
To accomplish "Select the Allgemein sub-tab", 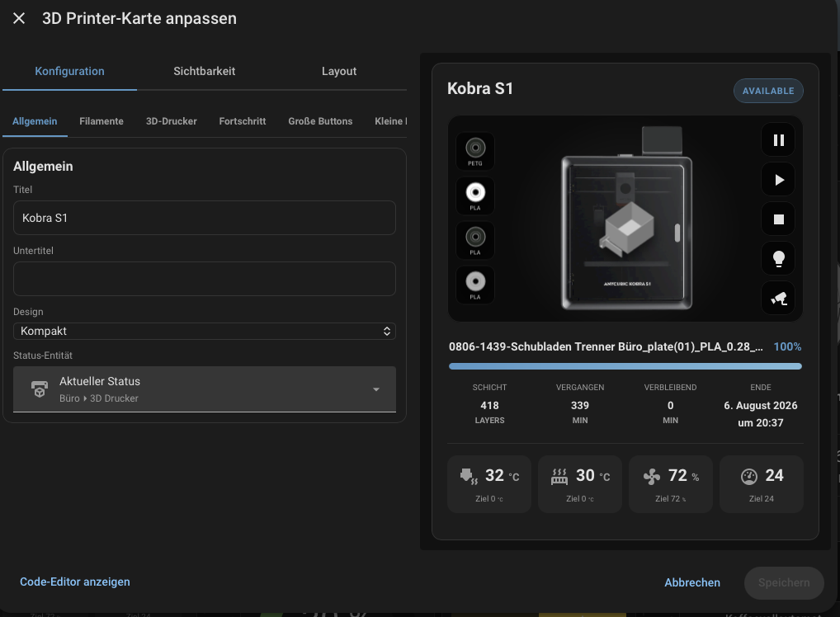I will click(x=35, y=121).
